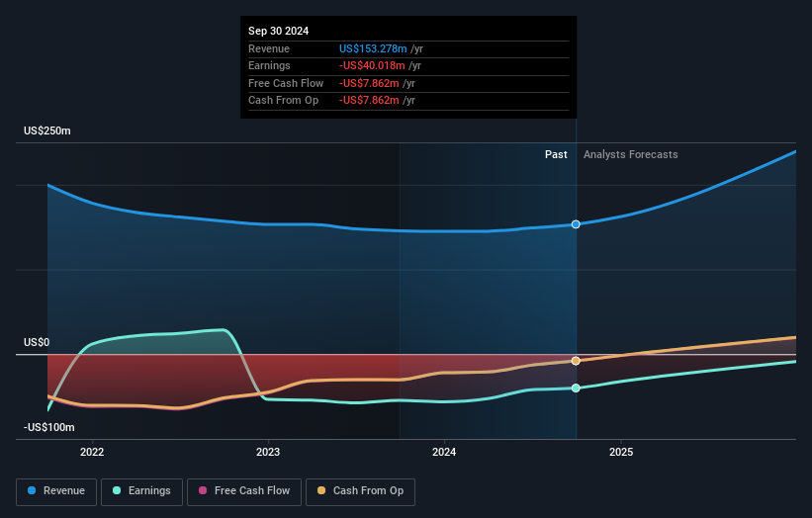This screenshot has height=518, width=812.
Task: Click the 2025 axis label
Action: point(621,453)
